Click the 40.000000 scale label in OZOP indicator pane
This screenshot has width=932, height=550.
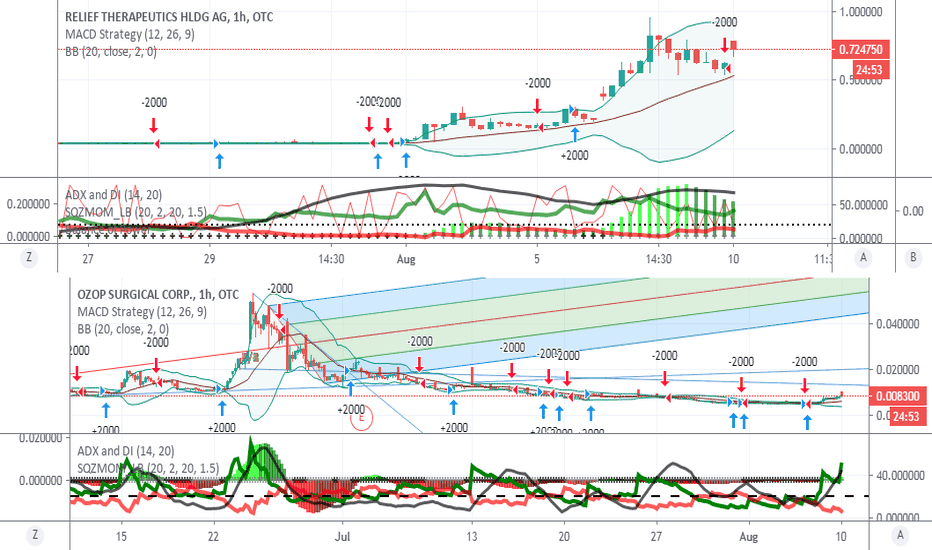pyautogui.click(x=900, y=476)
